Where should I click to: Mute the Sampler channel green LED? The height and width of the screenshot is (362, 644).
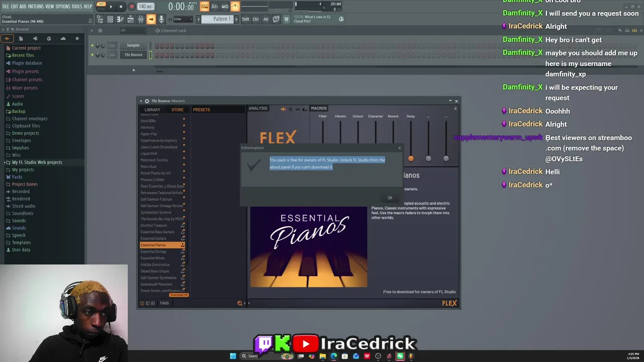click(92, 45)
